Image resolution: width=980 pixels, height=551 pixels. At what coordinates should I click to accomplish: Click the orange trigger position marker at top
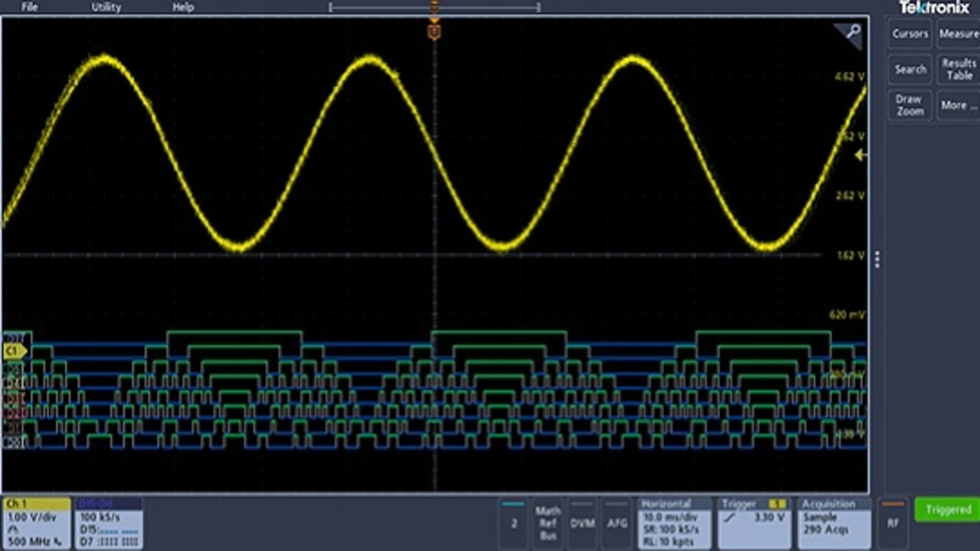click(x=434, y=31)
